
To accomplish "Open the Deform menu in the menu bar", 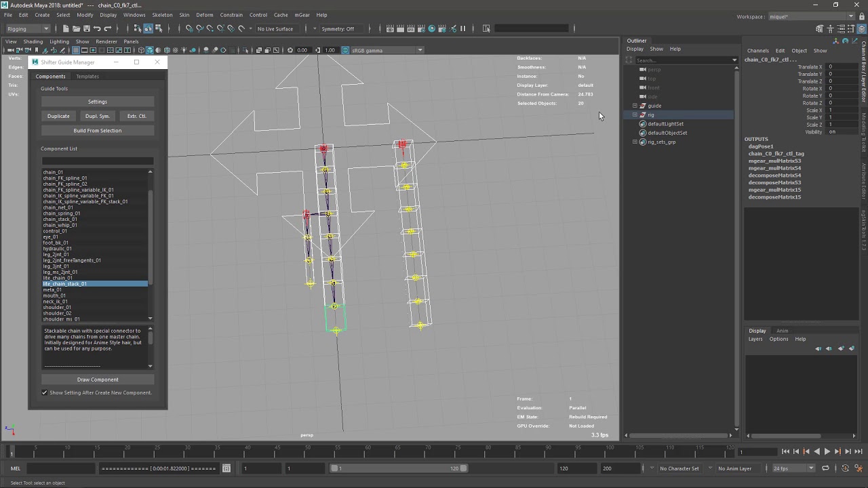I will point(205,15).
